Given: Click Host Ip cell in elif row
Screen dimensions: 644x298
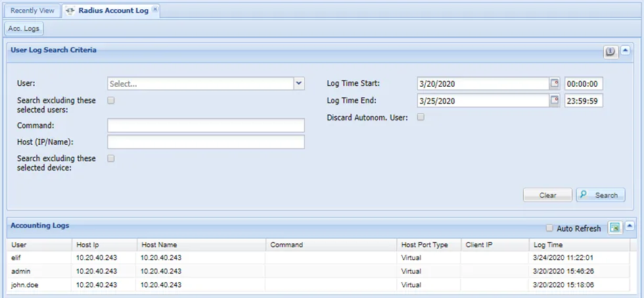Looking at the screenshot, I should click(x=104, y=258).
